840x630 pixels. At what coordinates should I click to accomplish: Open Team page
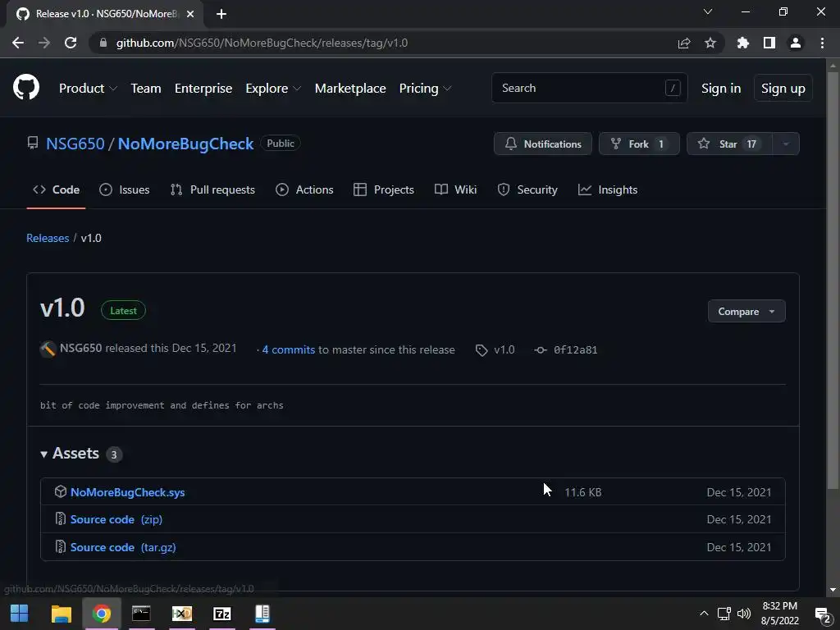point(146,89)
